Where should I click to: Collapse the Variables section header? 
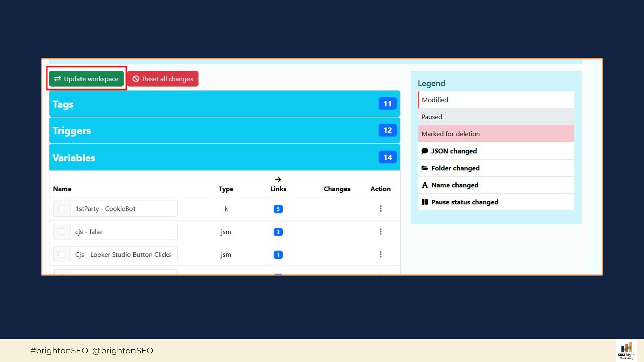point(215,158)
